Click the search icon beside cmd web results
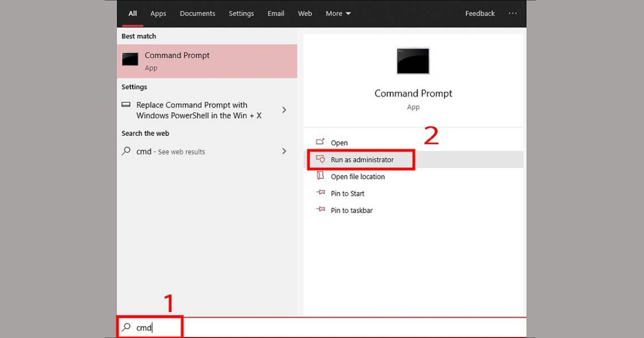The image size is (644, 338). coord(127,151)
